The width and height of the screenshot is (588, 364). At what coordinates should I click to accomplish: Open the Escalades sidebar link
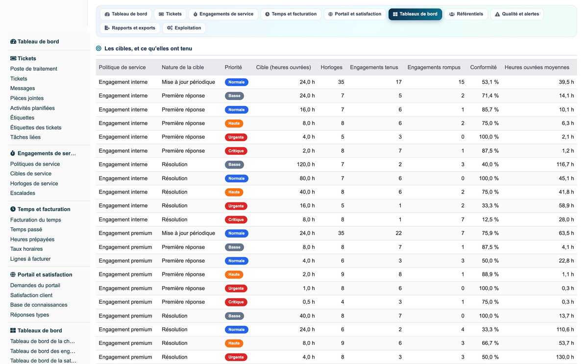(x=23, y=194)
